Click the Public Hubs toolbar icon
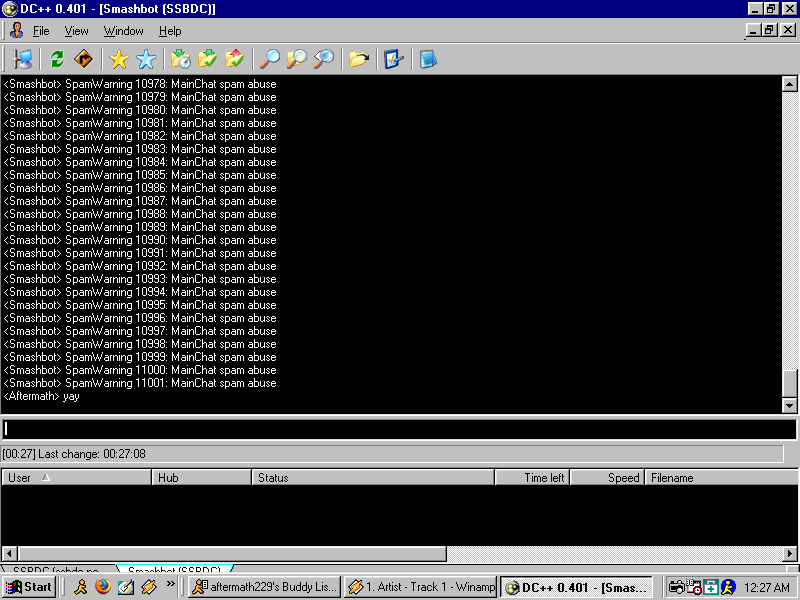 click(22, 60)
